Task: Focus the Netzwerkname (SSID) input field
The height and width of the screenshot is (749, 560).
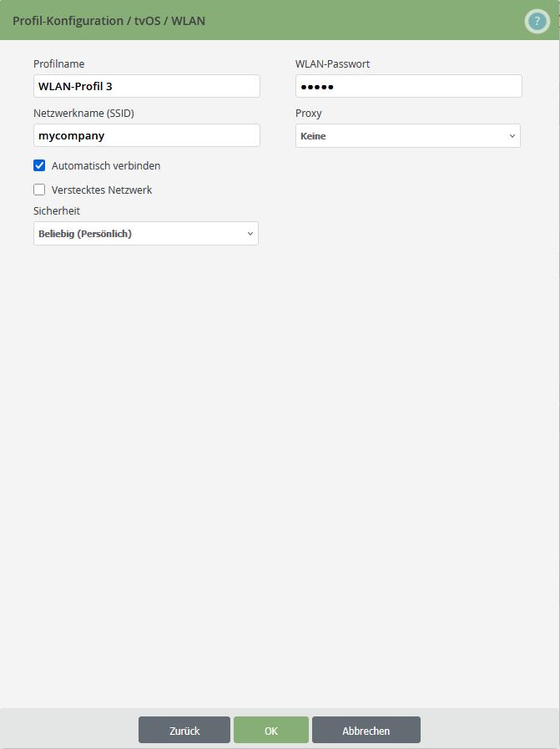Action: pos(146,135)
